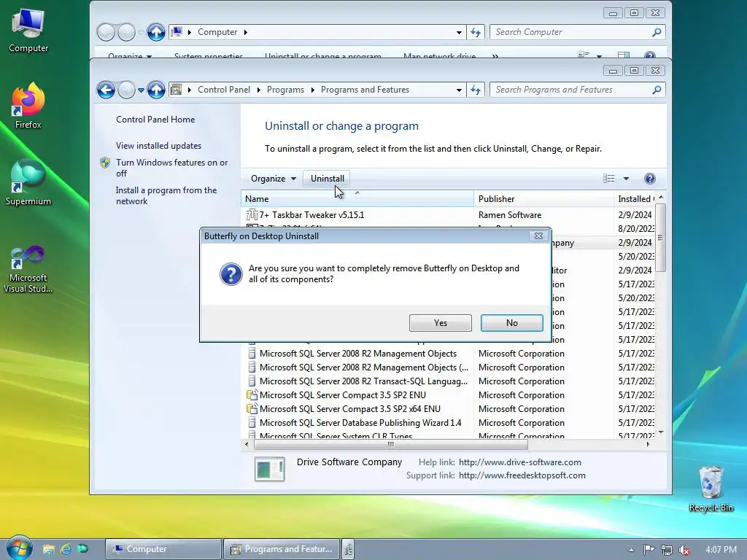747x560 pixels.
Task: Launch Internet Explorer from quick launch
Action: click(65, 549)
